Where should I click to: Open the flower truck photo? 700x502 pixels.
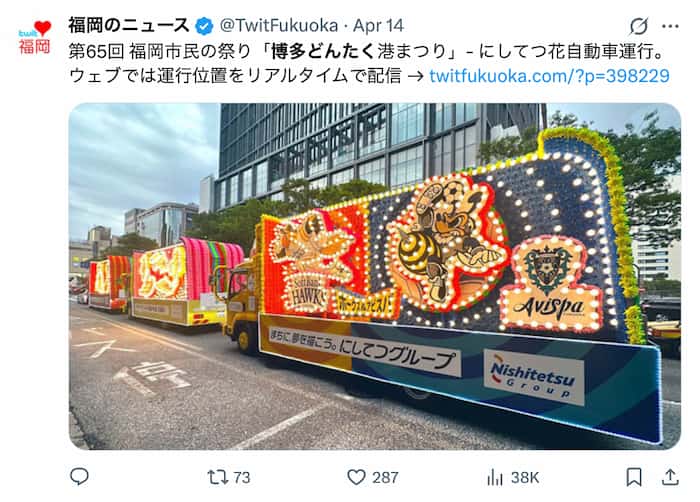pyautogui.click(x=375, y=276)
